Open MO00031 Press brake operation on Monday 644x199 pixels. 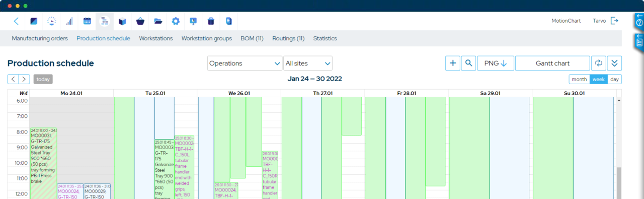click(x=43, y=163)
